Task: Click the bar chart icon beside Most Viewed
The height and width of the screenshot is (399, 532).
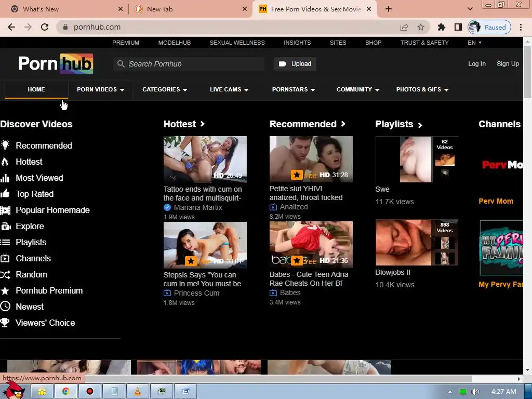Action: tap(5, 178)
